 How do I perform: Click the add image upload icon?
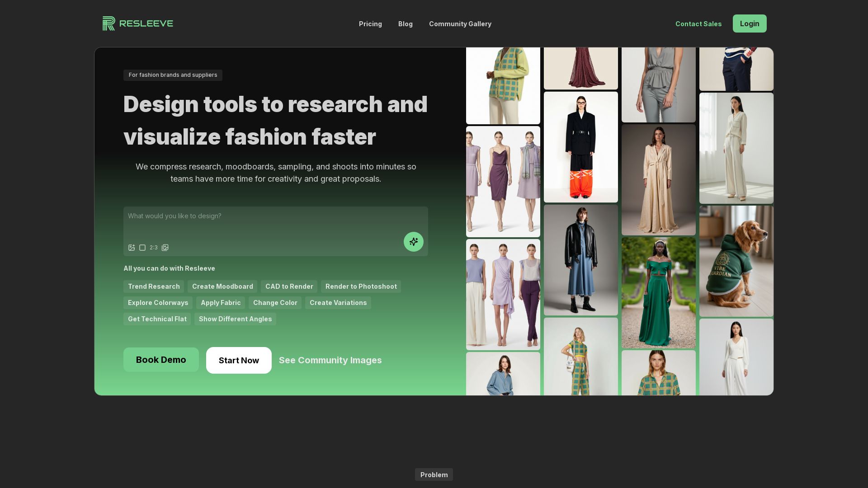[132, 248]
